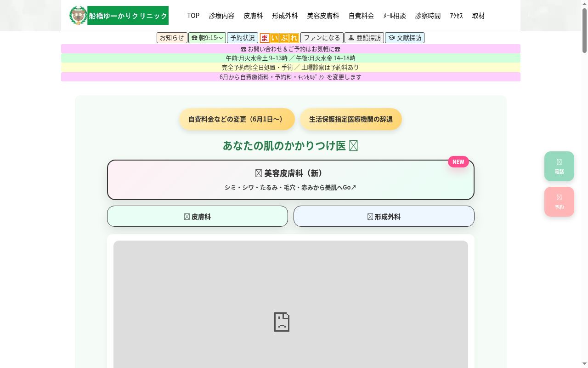Open the 自費料金 menu item
The height and width of the screenshot is (368, 588).
click(x=362, y=16)
